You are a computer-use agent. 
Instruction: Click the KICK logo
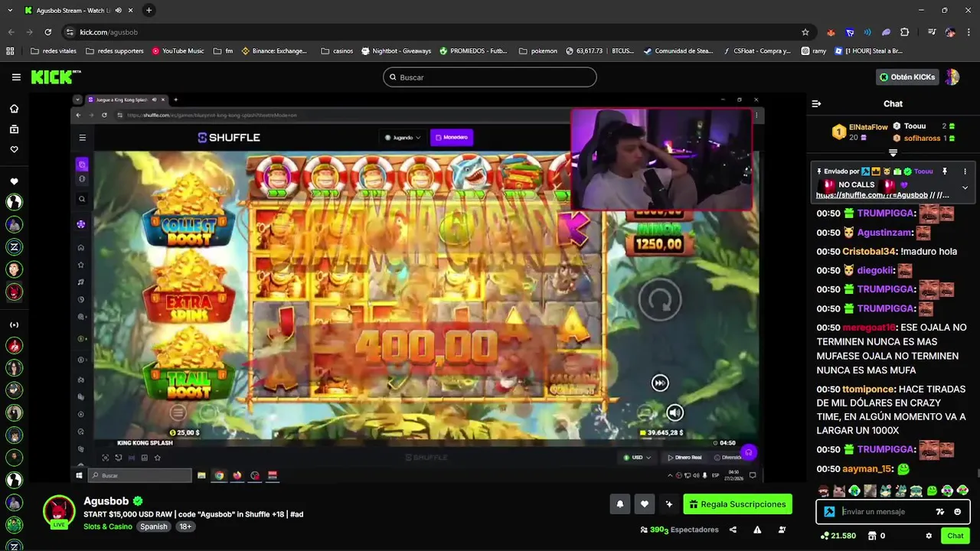click(56, 77)
